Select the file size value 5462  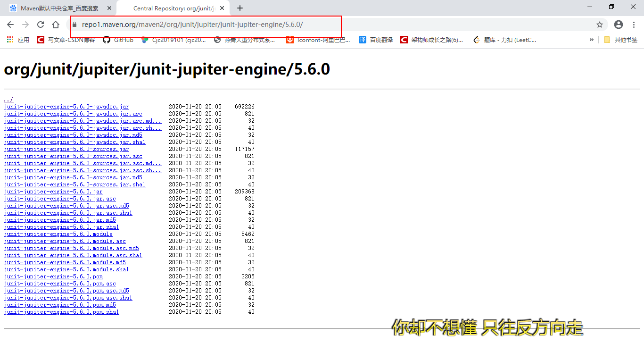coord(248,234)
